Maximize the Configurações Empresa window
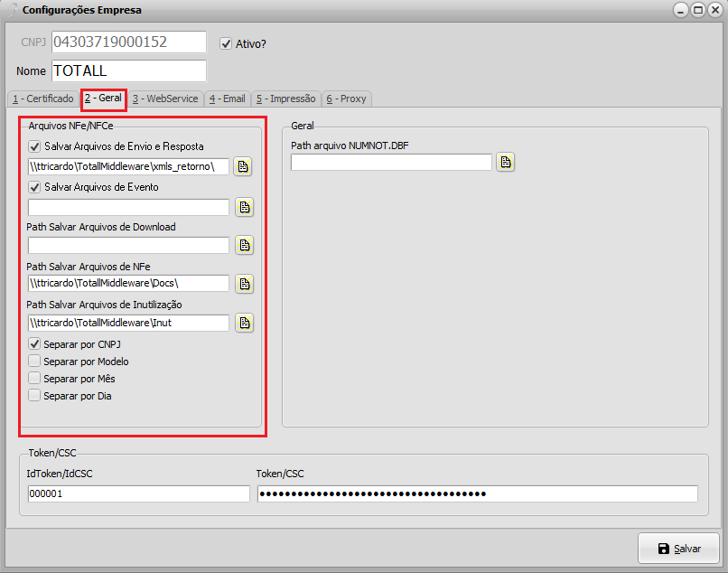The height and width of the screenshot is (573, 728). coord(698,10)
